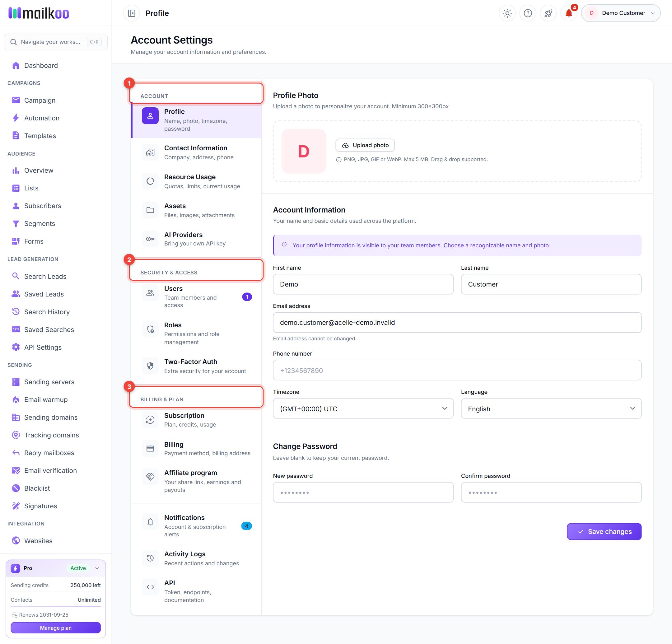The image size is (672, 644).
Task: Click the mailkoo logo
Action: click(39, 13)
